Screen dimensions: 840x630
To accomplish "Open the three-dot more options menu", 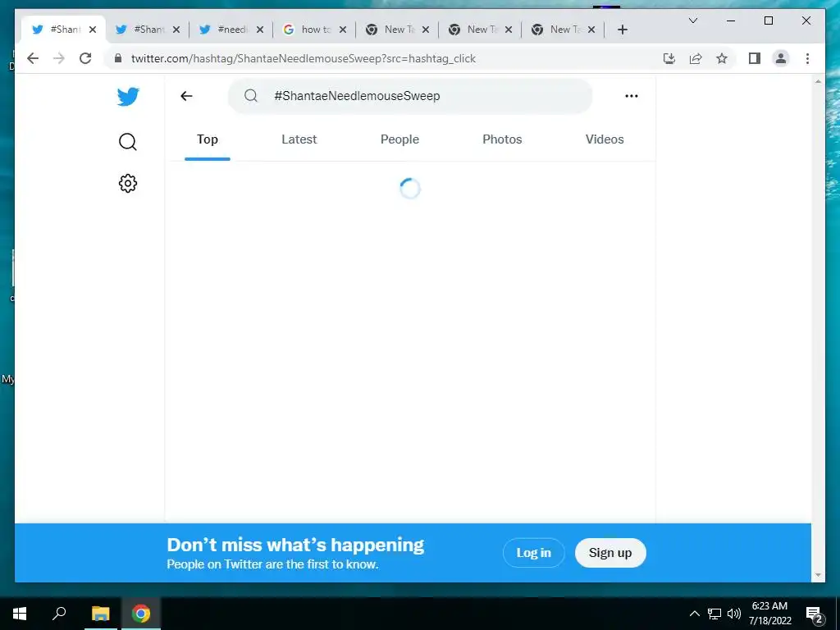I will point(632,96).
